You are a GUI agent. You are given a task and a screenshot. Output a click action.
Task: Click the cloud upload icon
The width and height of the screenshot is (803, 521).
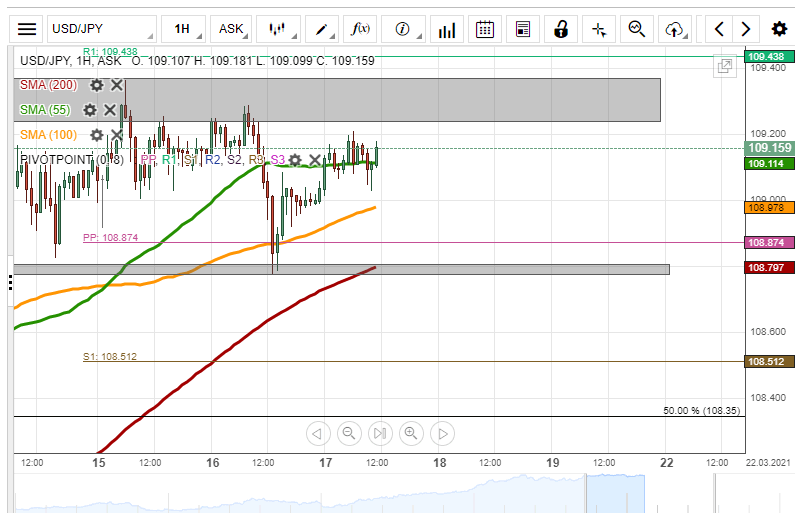coord(675,29)
